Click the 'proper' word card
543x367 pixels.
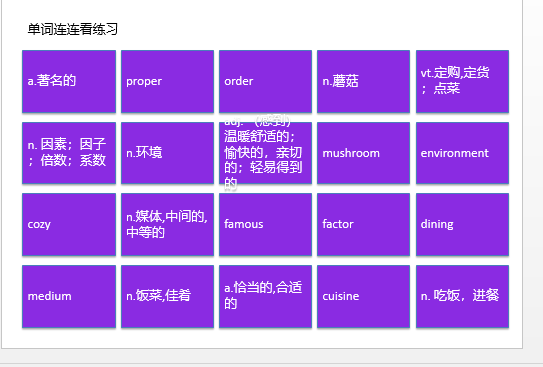coord(167,81)
